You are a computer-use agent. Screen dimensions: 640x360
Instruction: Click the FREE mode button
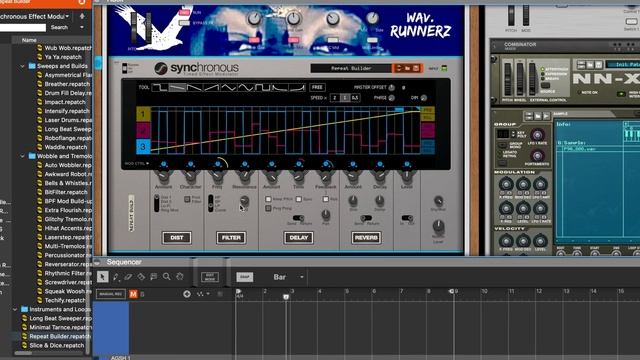click(317, 87)
